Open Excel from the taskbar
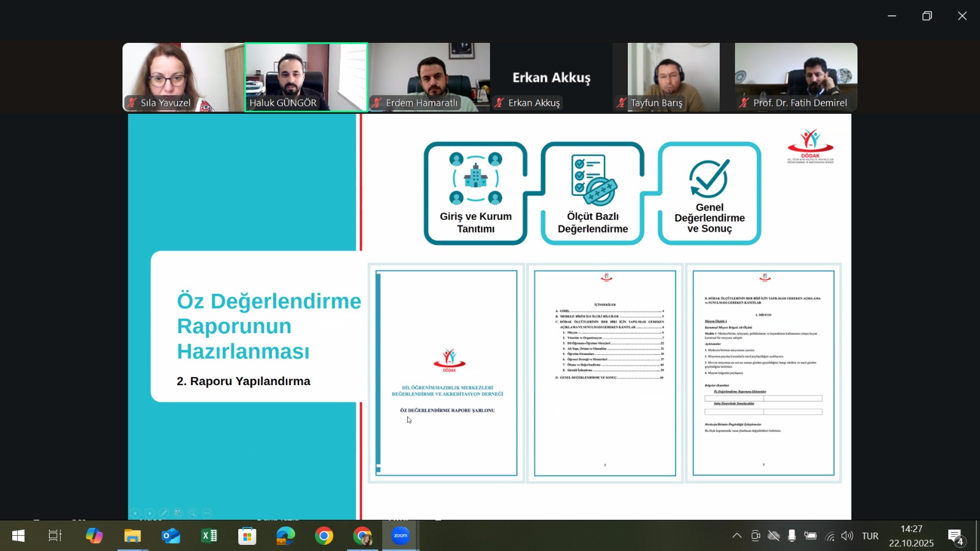Image resolution: width=980 pixels, height=551 pixels. pos(209,536)
